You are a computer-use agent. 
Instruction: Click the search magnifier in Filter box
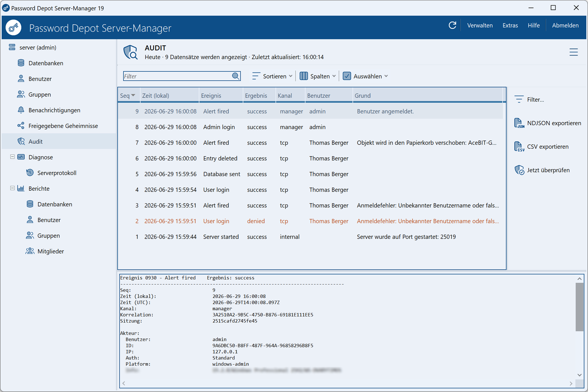pos(236,76)
